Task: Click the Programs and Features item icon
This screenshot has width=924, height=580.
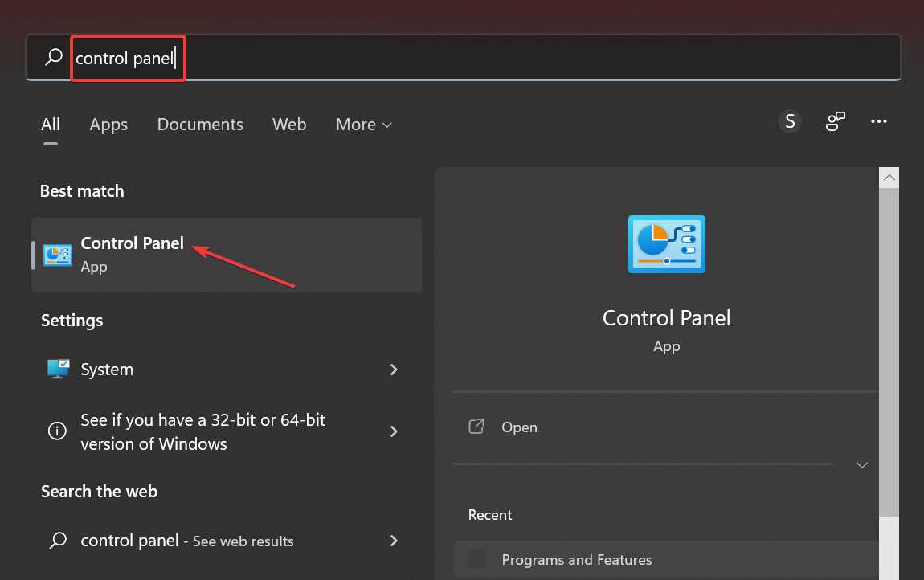Action: pyautogui.click(x=477, y=559)
